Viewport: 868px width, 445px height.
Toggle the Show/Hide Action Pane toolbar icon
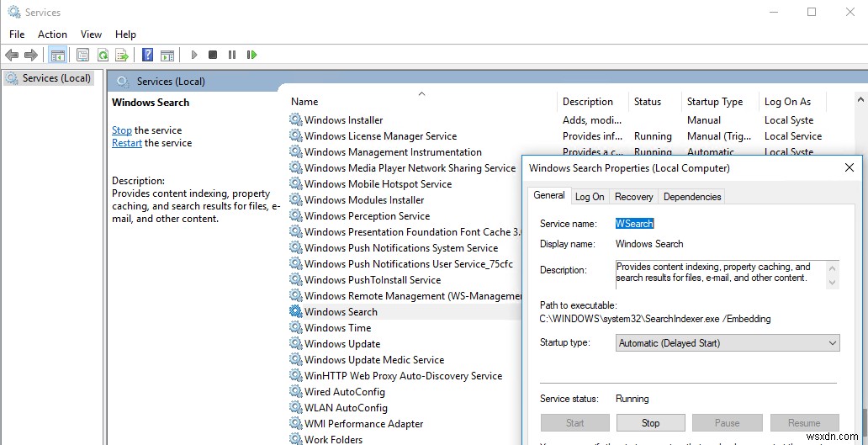tap(167, 55)
